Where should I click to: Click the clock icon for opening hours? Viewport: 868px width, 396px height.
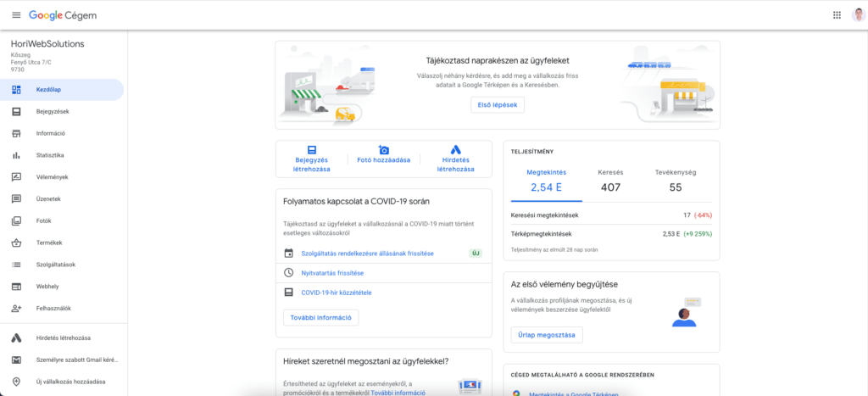coord(288,272)
